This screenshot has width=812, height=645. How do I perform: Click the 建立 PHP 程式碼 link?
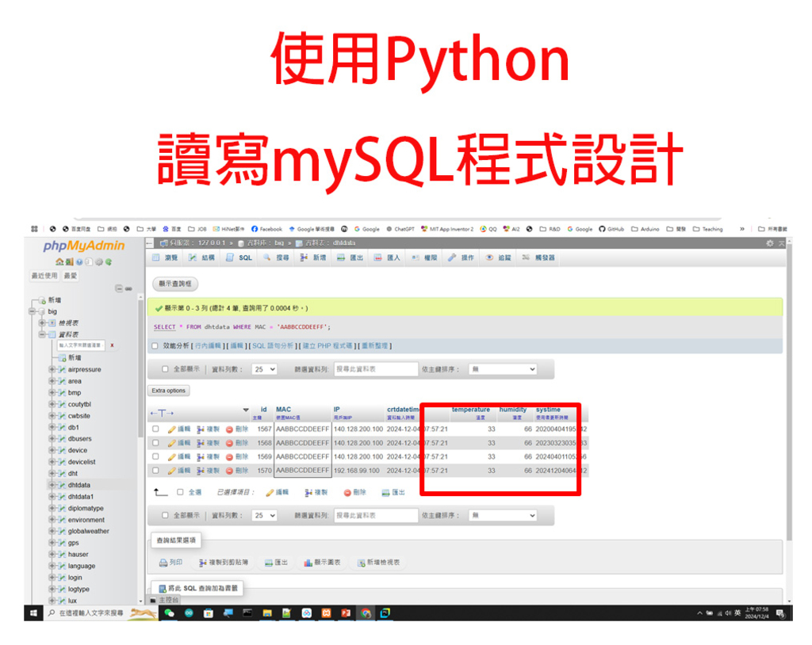click(x=327, y=345)
